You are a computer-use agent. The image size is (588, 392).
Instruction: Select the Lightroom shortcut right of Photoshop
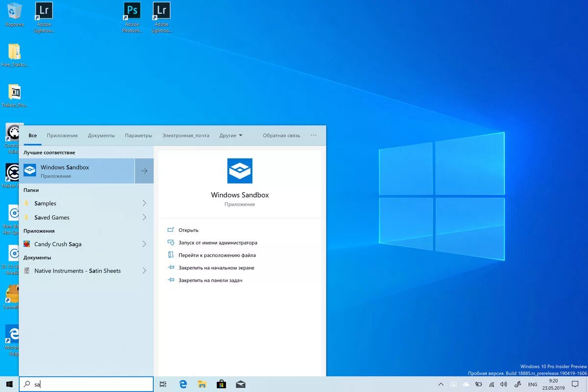[x=161, y=17]
